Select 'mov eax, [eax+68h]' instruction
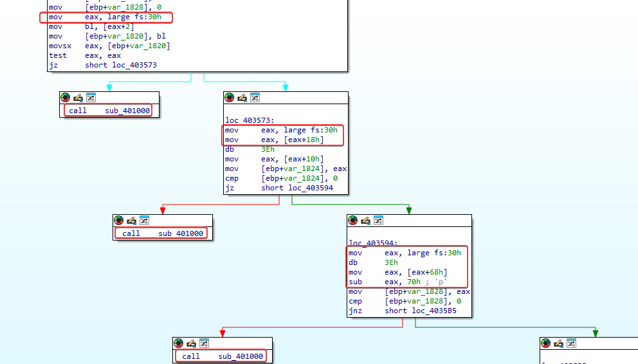638x364 pixels. coord(397,273)
